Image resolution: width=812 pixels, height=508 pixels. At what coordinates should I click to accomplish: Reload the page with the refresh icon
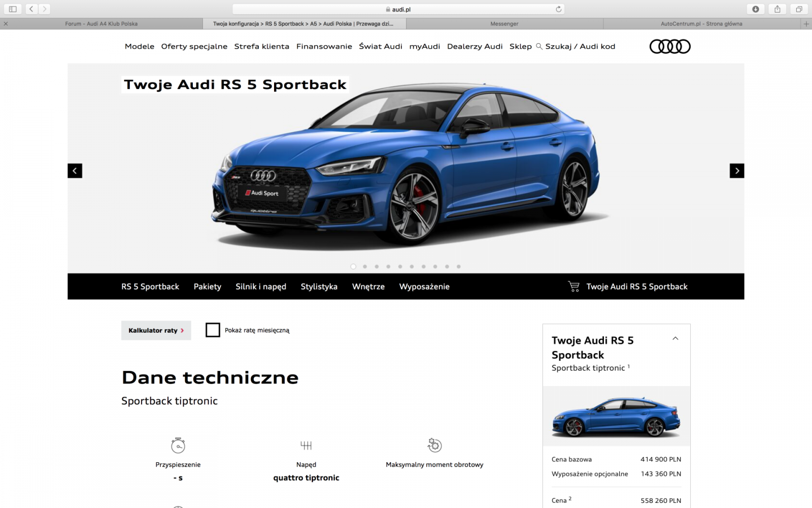(559, 9)
